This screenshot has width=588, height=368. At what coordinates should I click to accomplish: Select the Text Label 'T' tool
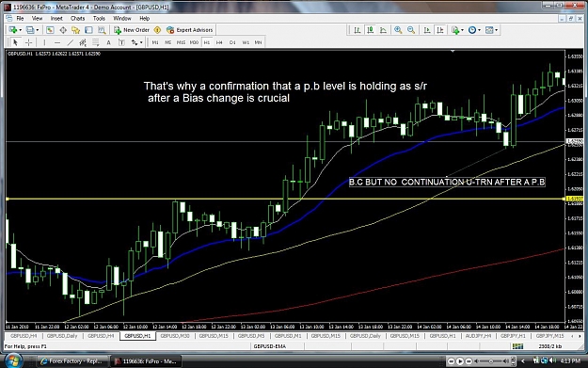click(121, 42)
